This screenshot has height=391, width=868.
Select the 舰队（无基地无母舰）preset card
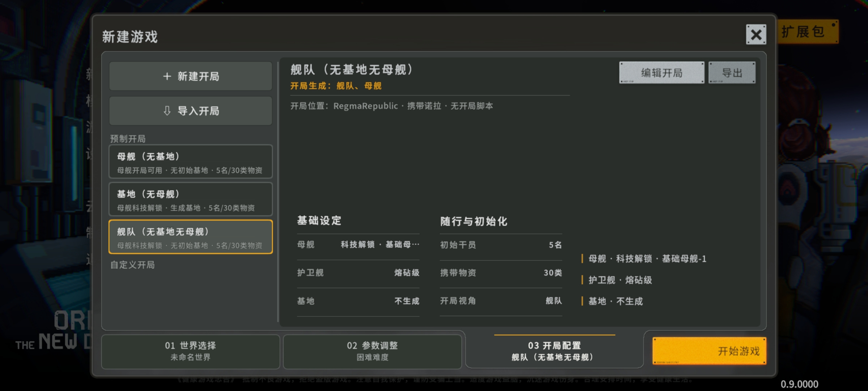click(191, 237)
